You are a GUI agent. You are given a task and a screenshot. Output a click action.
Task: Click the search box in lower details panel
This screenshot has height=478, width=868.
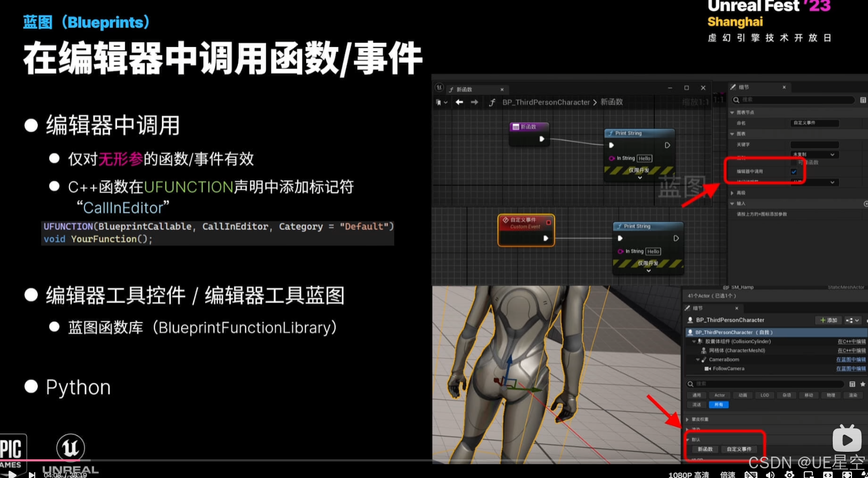765,384
